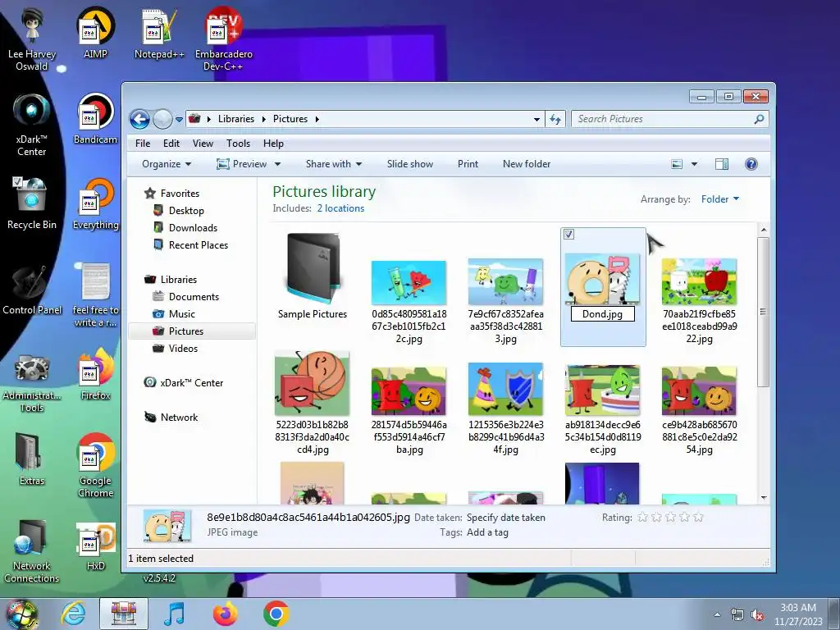The height and width of the screenshot is (630, 840).
Task: Click the Forward navigation arrow
Action: tap(162, 119)
